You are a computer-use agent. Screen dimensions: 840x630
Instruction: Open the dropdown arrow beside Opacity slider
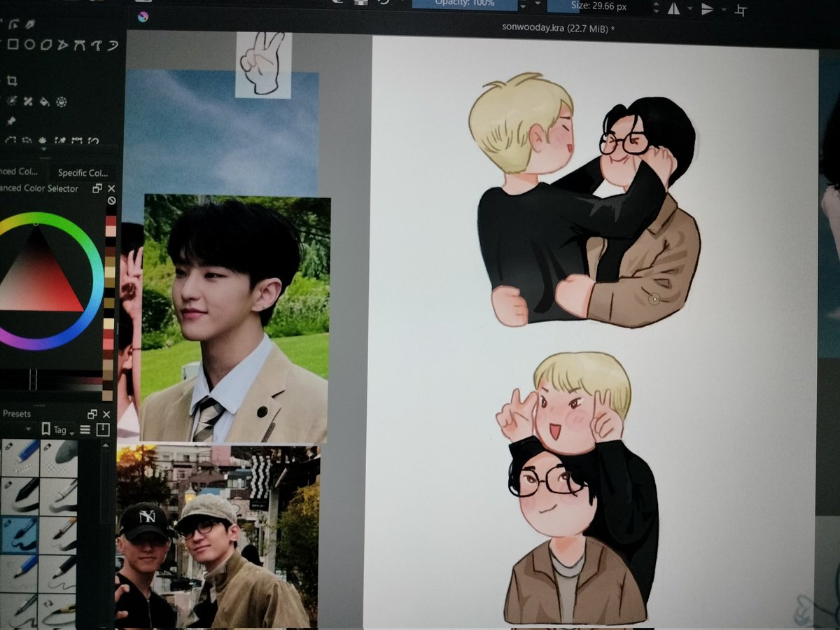pyautogui.click(x=538, y=3)
